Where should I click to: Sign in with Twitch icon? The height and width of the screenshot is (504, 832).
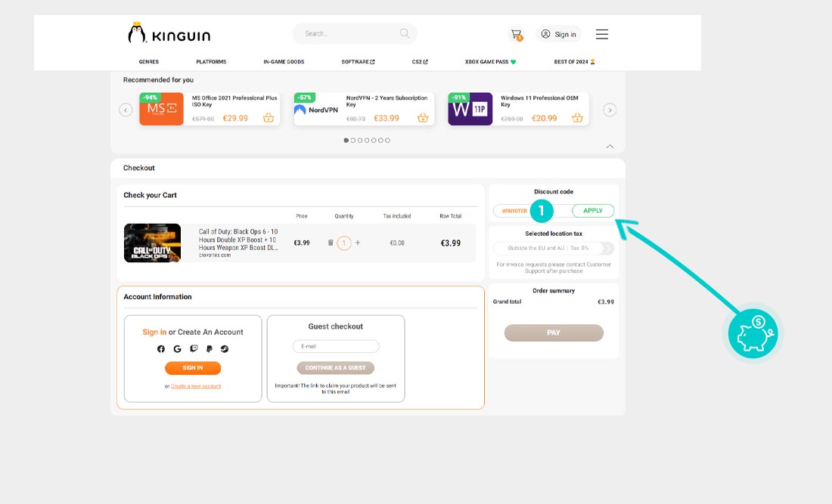point(193,349)
